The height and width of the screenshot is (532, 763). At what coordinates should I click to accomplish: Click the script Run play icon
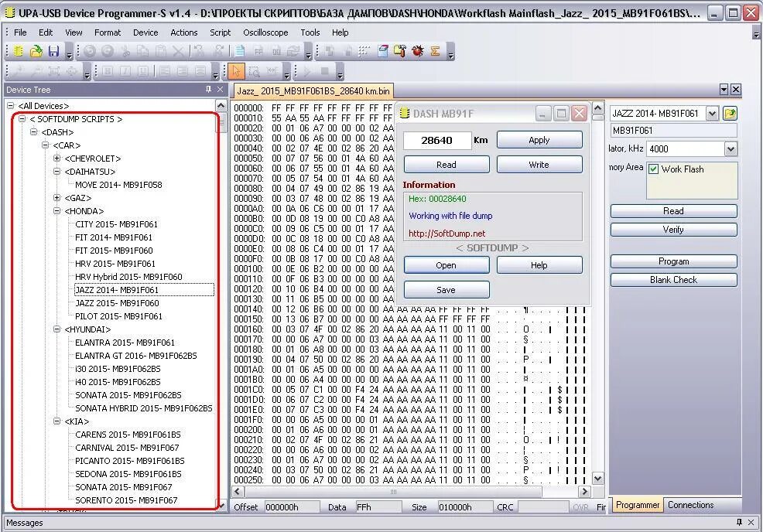[307, 71]
